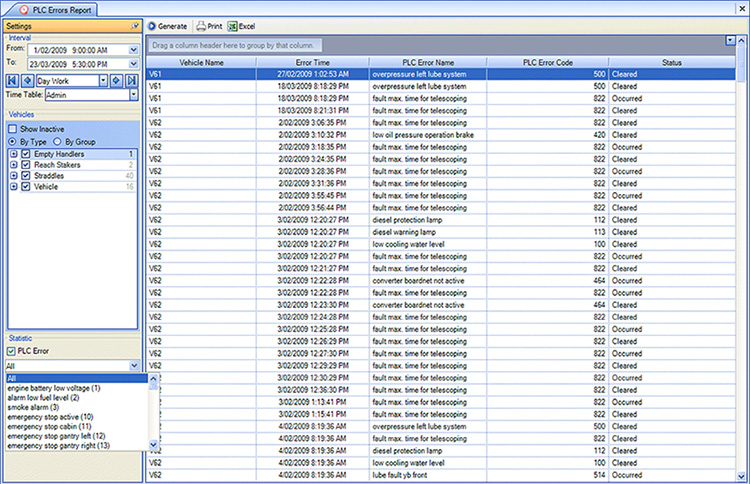Jump to last interval skip-forward arrow
The height and width of the screenshot is (484, 750).
132,81
